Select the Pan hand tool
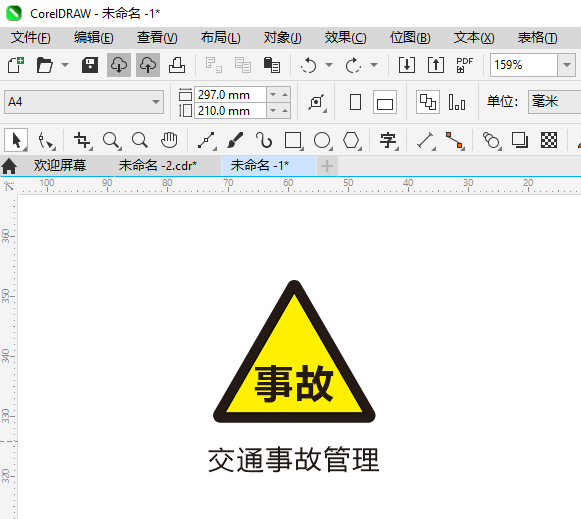Viewport: 581px width, 519px height. [169, 140]
